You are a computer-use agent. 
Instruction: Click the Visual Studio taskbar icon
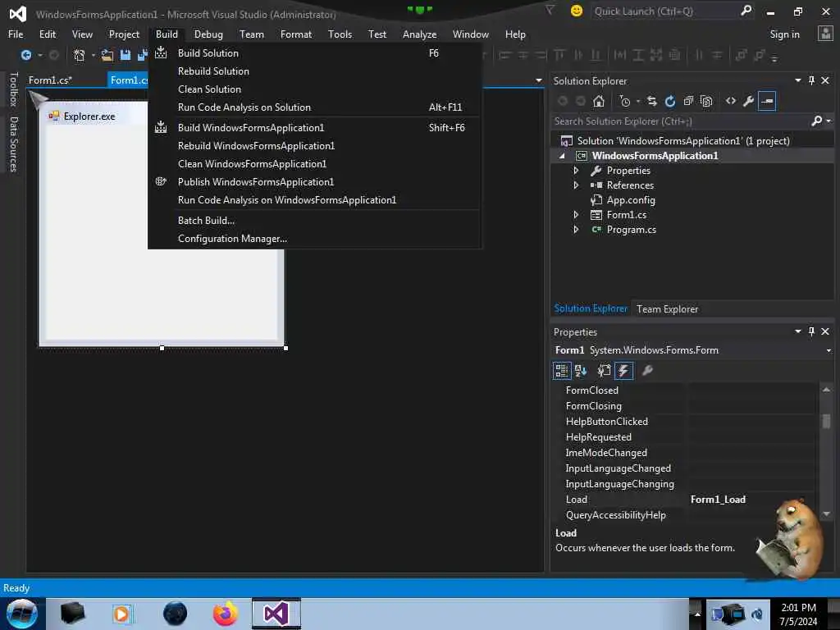(276, 614)
